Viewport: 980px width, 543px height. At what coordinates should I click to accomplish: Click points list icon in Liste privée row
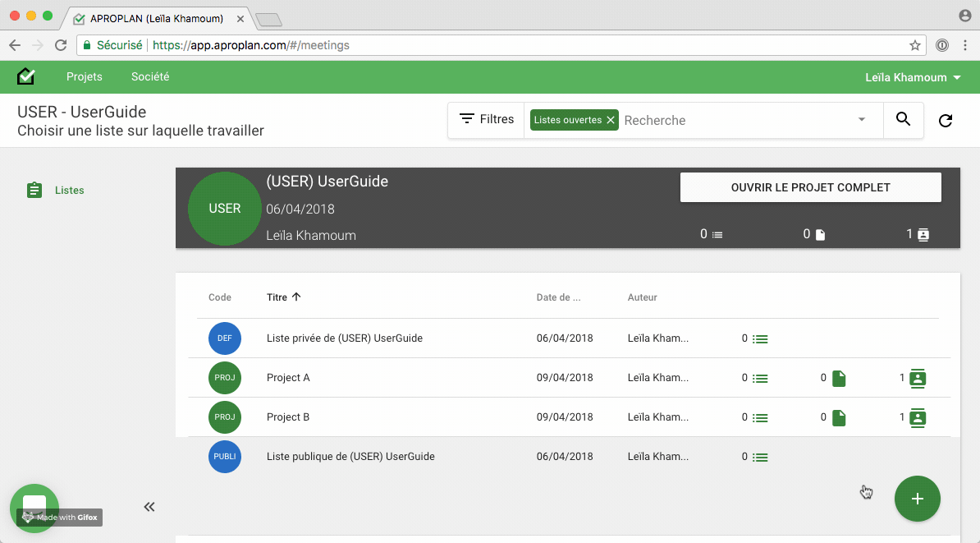[760, 339]
